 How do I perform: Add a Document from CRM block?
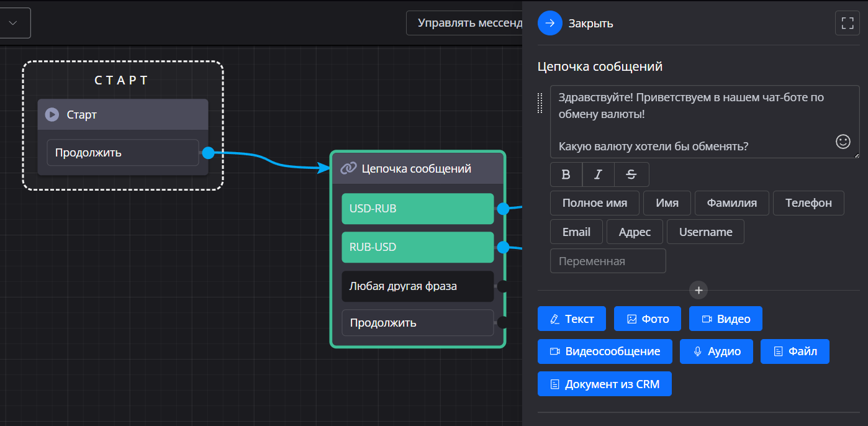click(604, 384)
